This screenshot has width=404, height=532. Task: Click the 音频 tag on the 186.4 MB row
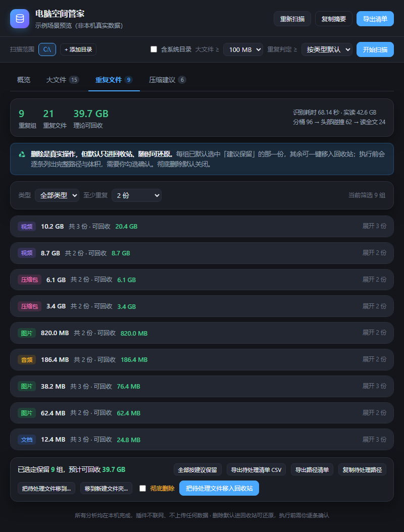(27, 360)
